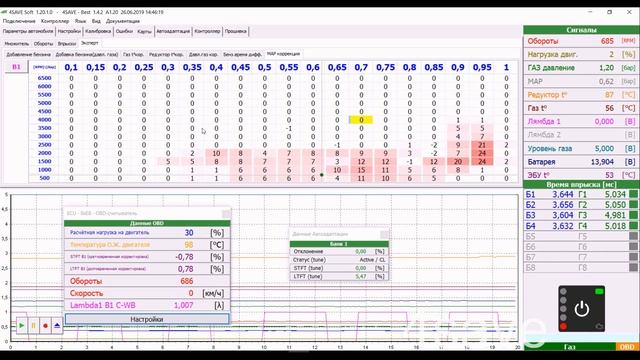Click the Время впрыска [мс] panel header
This screenshot has width=640, height=360.
[x=581, y=185]
